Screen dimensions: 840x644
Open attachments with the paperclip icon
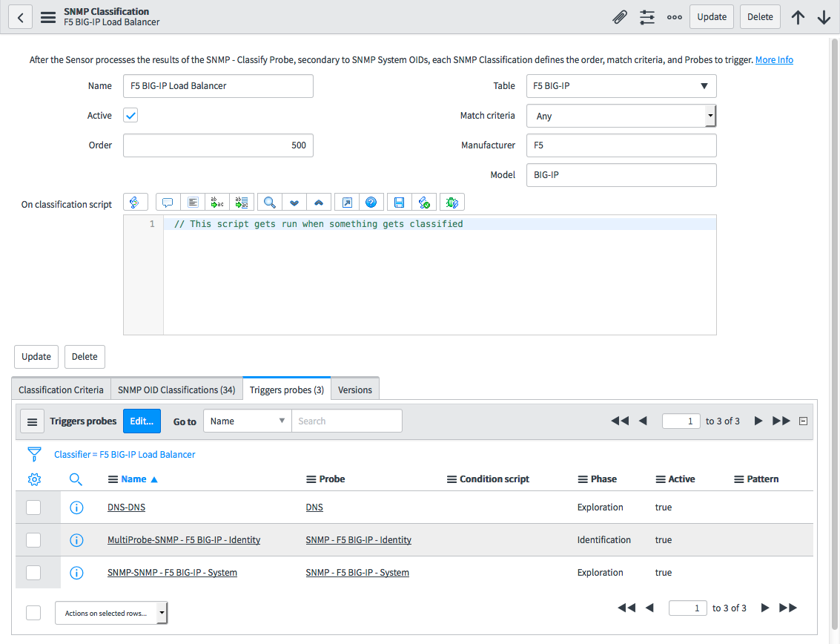click(620, 17)
